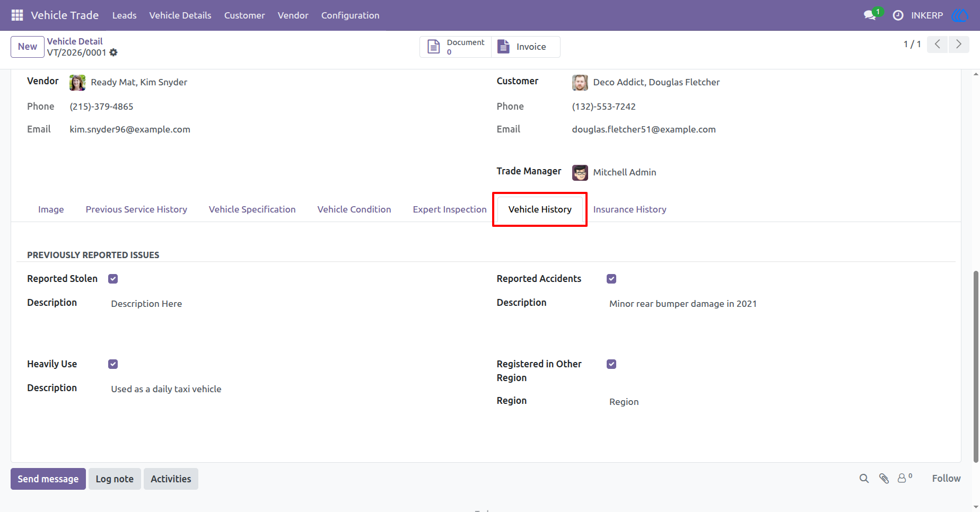
Task: Click the New button
Action: pyautogui.click(x=28, y=47)
